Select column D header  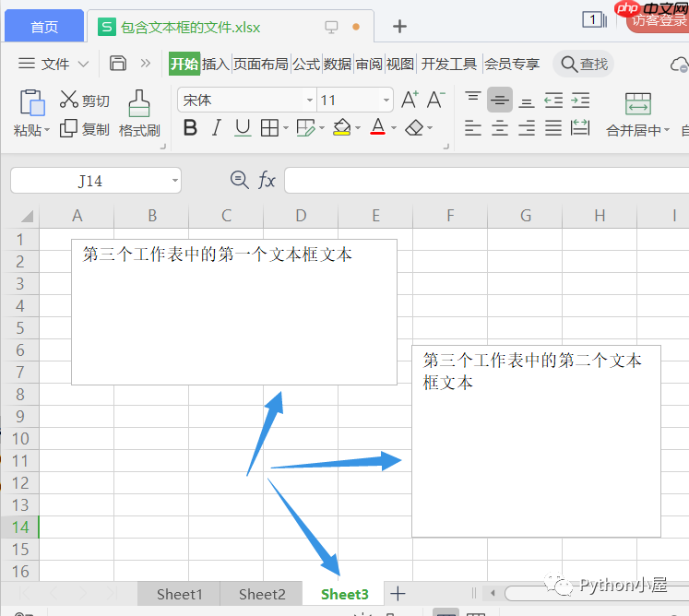[x=301, y=216]
